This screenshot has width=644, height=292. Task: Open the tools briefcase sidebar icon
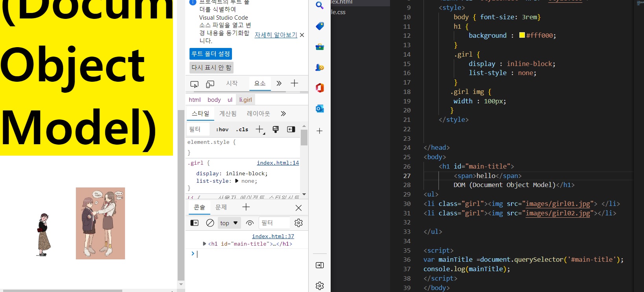point(320,47)
